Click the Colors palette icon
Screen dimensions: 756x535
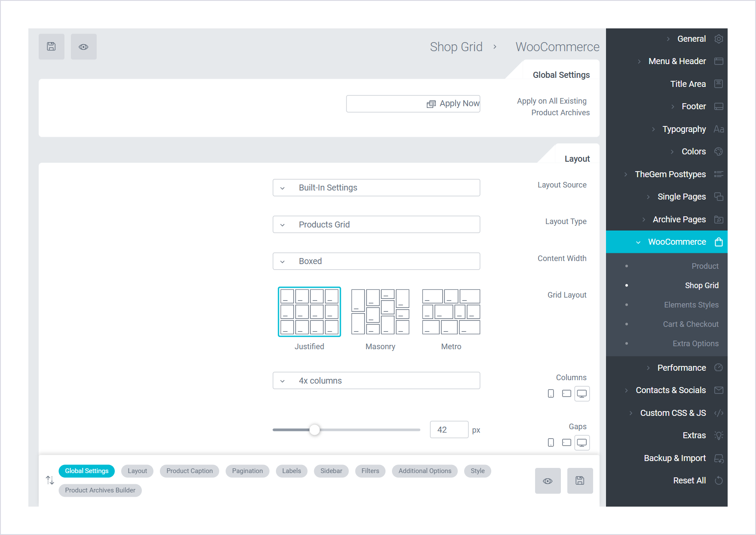click(x=719, y=151)
